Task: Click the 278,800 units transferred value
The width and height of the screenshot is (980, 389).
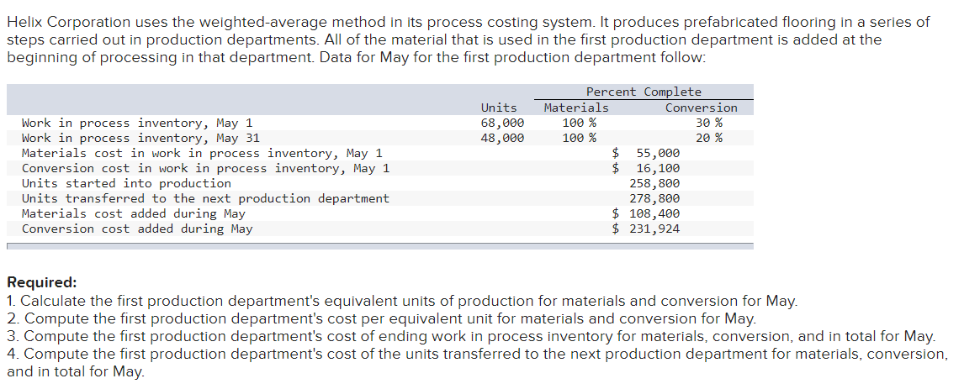Action: pos(654,198)
